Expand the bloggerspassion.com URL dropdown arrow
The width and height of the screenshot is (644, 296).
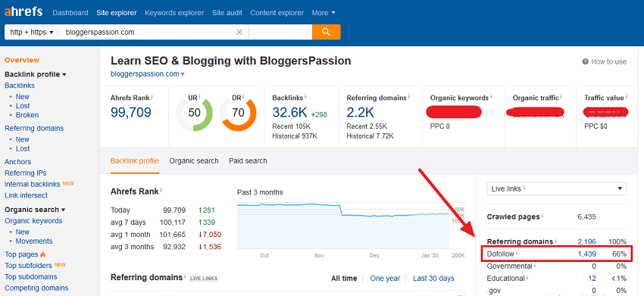pos(183,74)
